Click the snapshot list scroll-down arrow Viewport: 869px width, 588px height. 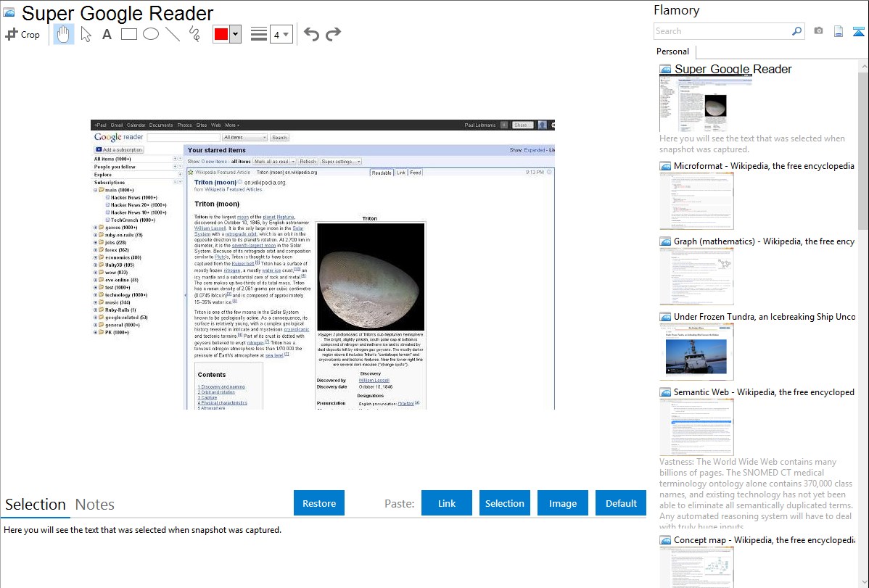(863, 582)
